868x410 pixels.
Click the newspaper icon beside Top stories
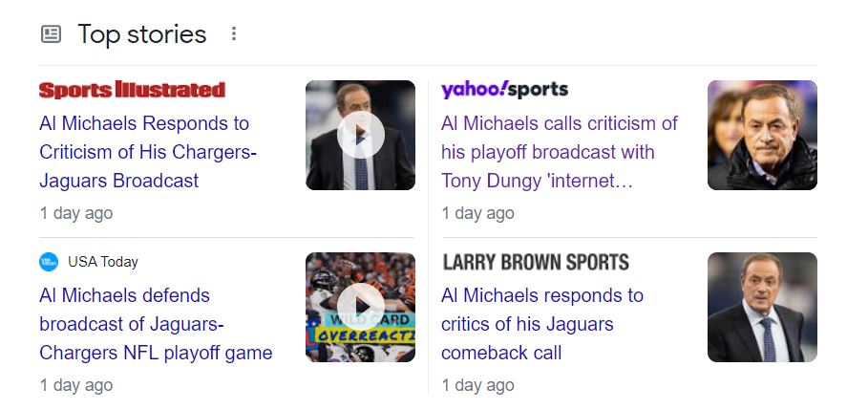[x=51, y=34]
